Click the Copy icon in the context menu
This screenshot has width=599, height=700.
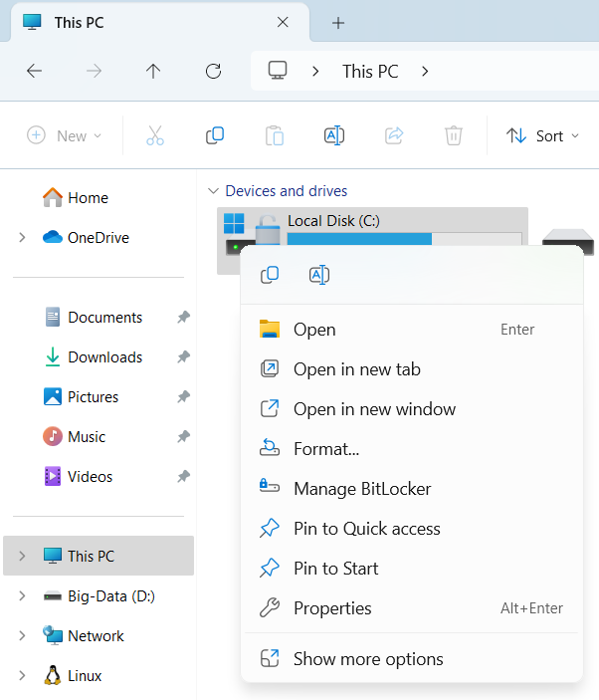[270, 275]
